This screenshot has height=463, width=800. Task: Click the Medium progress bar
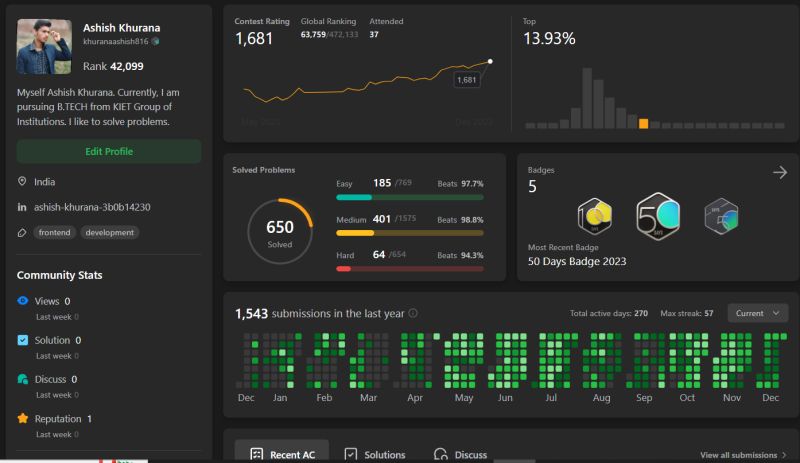click(x=410, y=233)
